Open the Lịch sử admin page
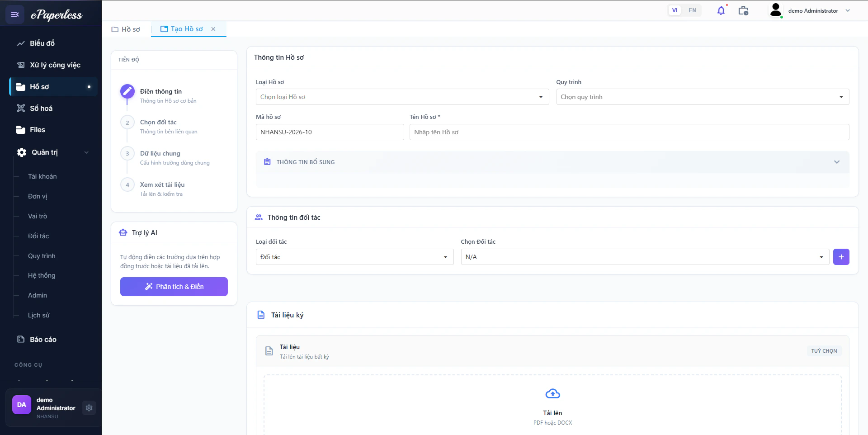Image resolution: width=868 pixels, height=435 pixels. [x=39, y=315]
